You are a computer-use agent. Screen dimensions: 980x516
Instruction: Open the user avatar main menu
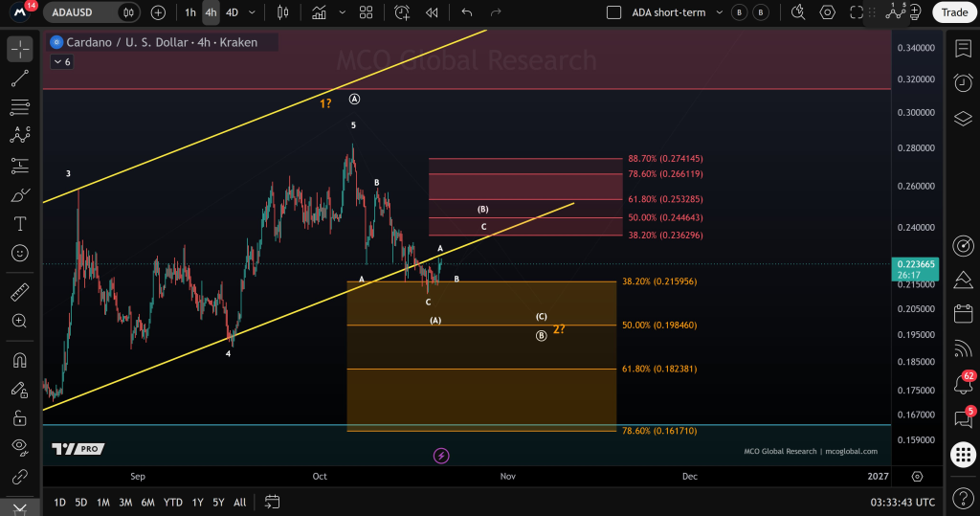(20, 11)
